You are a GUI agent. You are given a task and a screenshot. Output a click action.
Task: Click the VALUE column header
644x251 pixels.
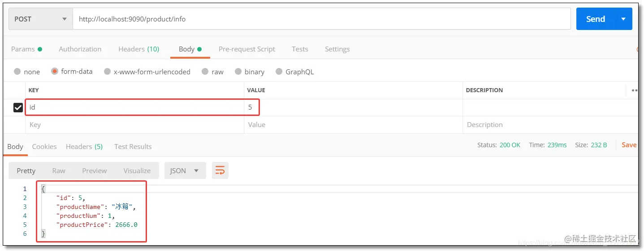pos(256,90)
